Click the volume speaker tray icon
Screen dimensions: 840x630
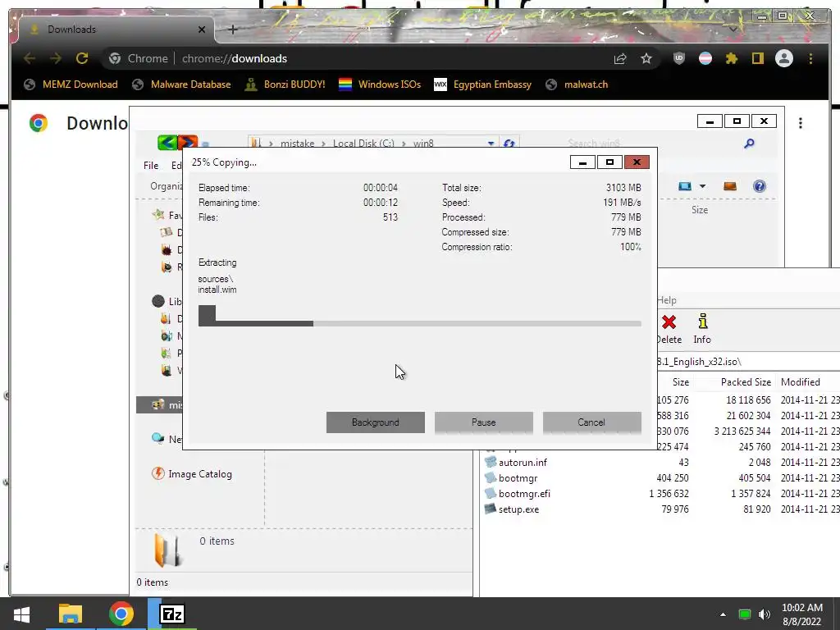click(765, 614)
